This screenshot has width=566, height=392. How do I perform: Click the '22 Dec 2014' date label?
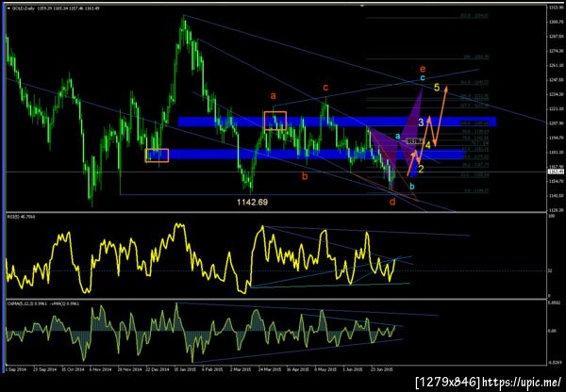tap(158, 369)
